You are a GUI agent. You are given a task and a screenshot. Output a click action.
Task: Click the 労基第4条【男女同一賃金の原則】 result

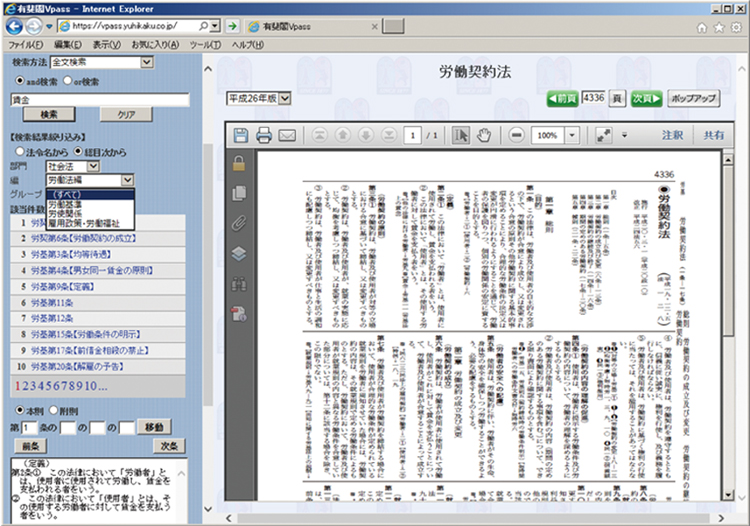pos(92,271)
